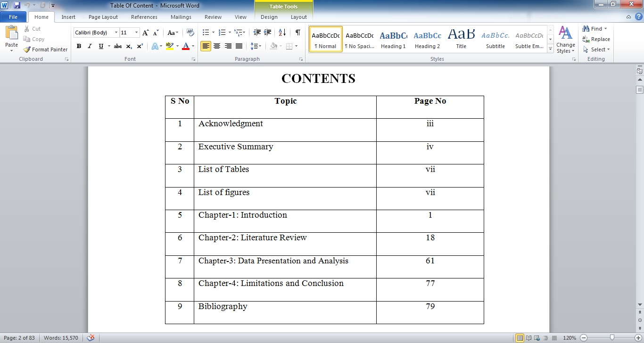Screen dimensions: 644x343
Task: Click the Bibliography table cell
Action: point(285,312)
